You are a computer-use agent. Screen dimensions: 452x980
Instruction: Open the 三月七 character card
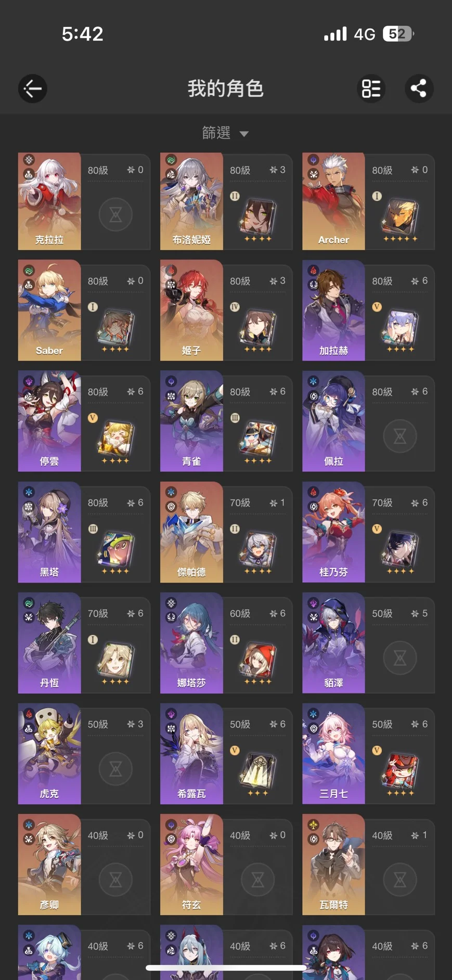click(368, 753)
